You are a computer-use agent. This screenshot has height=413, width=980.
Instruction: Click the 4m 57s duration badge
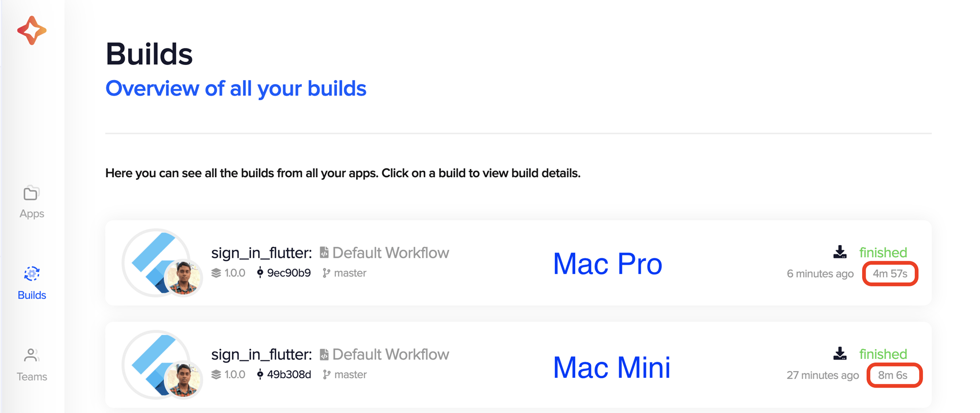click(x=890, y=274)
